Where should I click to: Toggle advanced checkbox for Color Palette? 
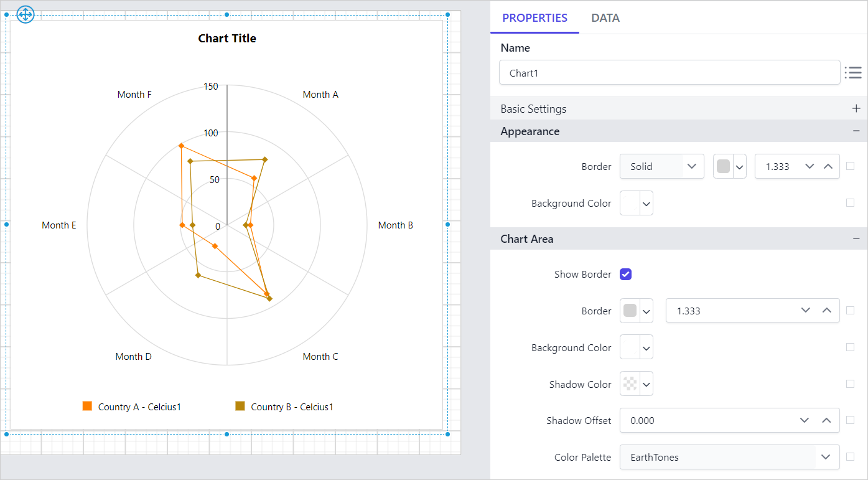(850, 456)
